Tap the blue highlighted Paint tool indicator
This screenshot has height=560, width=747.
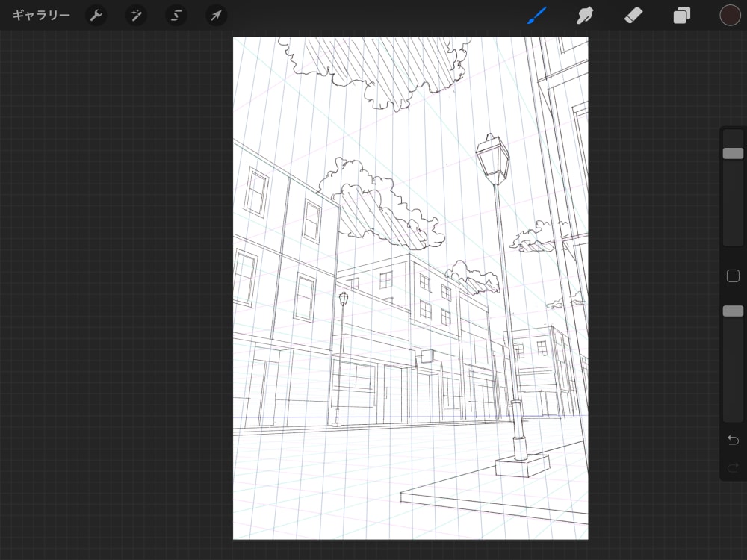536,15
